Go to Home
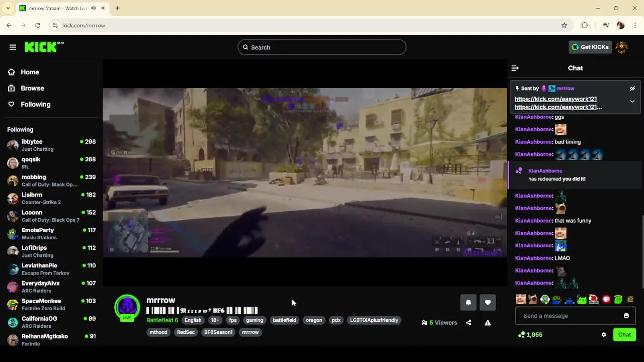This screenshot has width=644, height=362. (x=24, y=72)
